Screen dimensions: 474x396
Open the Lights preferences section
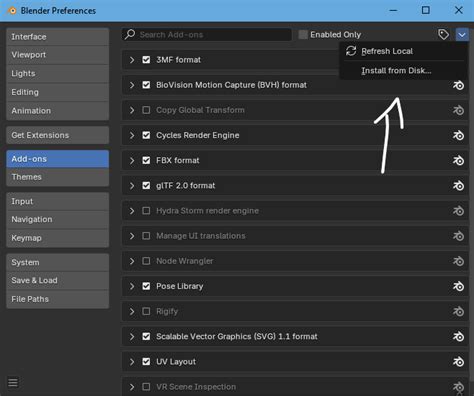click(58, 73)
